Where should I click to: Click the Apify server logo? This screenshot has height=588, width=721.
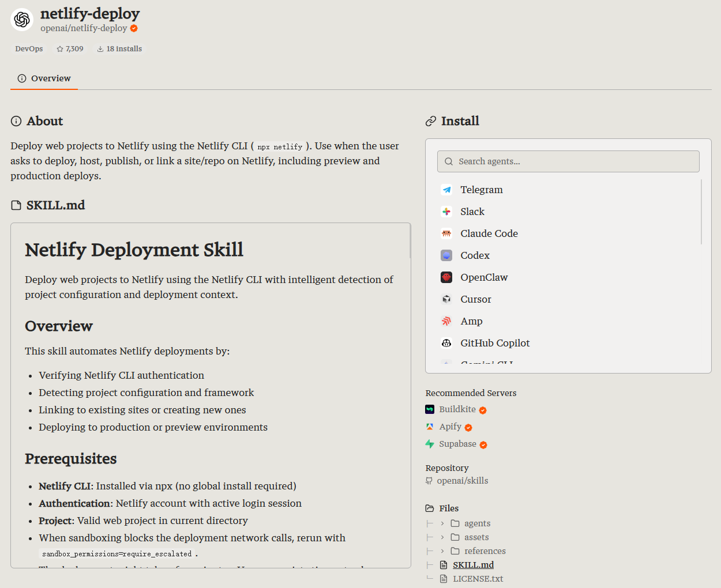pos(430,427)
